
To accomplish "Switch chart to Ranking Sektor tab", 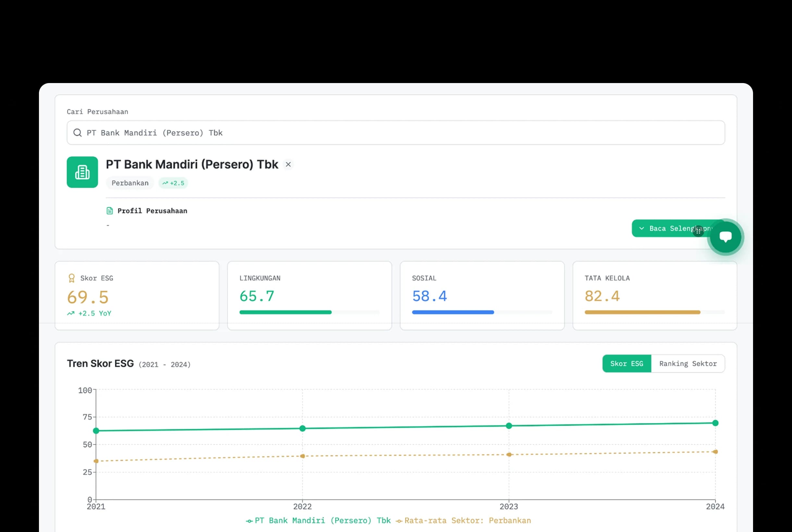I will 688,364.
